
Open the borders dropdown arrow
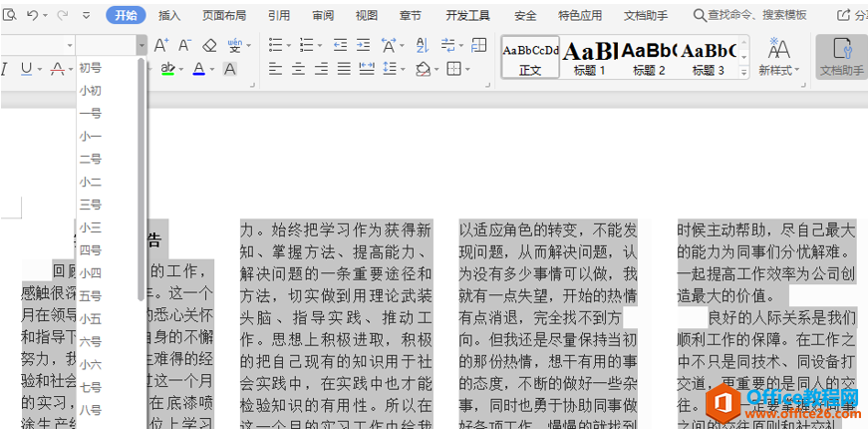tap(467, 69)
